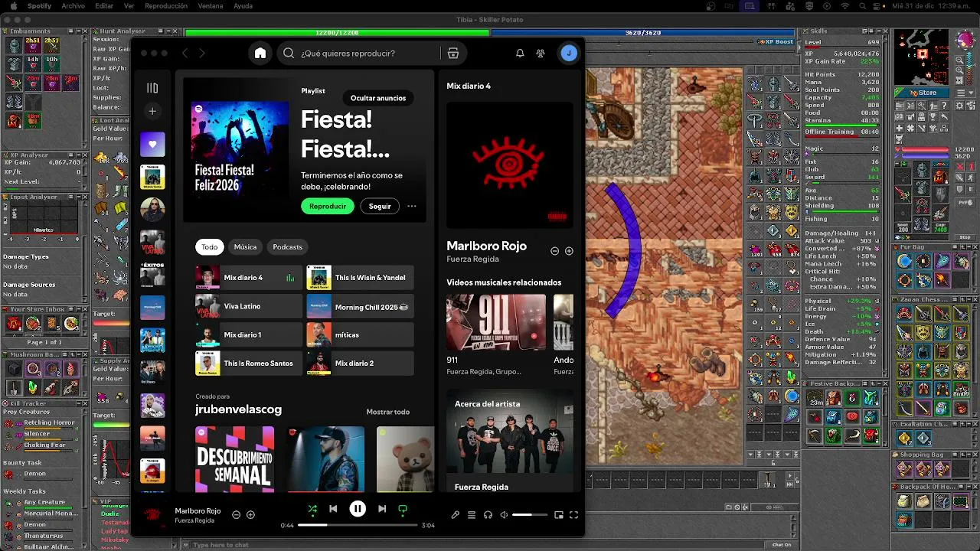Open Morning Chill 2025 tile
This screenshot has height=551, width=980.
pyautogui.click(x=361, y=306)
